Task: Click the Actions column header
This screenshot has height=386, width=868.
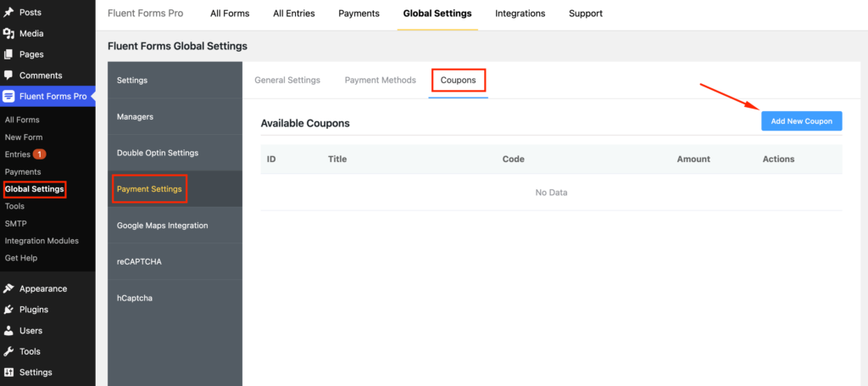Action: [778, 159]
